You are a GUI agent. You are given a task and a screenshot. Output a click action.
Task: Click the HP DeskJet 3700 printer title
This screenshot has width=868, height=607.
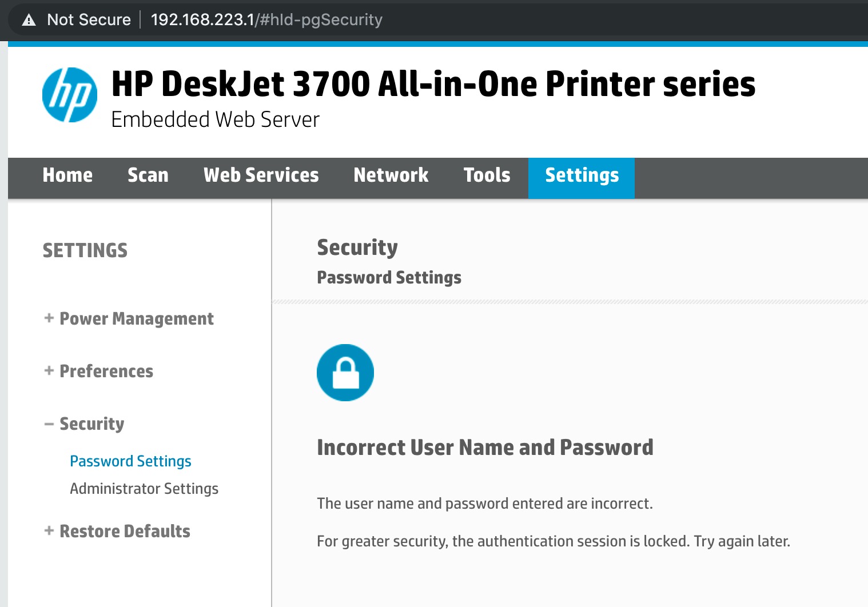point(433,84)
